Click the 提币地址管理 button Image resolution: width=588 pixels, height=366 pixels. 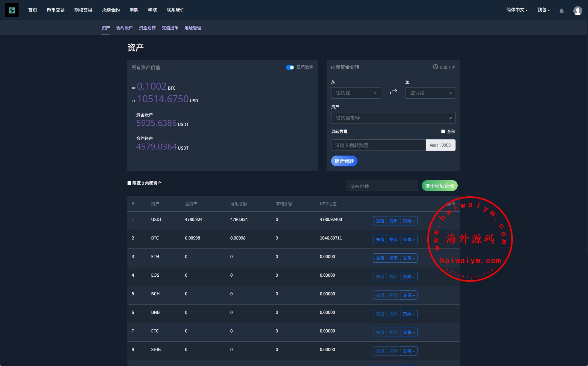pyautogui.click(x=439, y=186)
